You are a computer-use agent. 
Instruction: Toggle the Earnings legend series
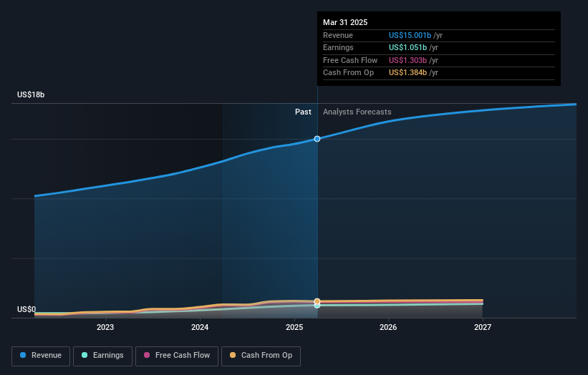tap(102, 356)
